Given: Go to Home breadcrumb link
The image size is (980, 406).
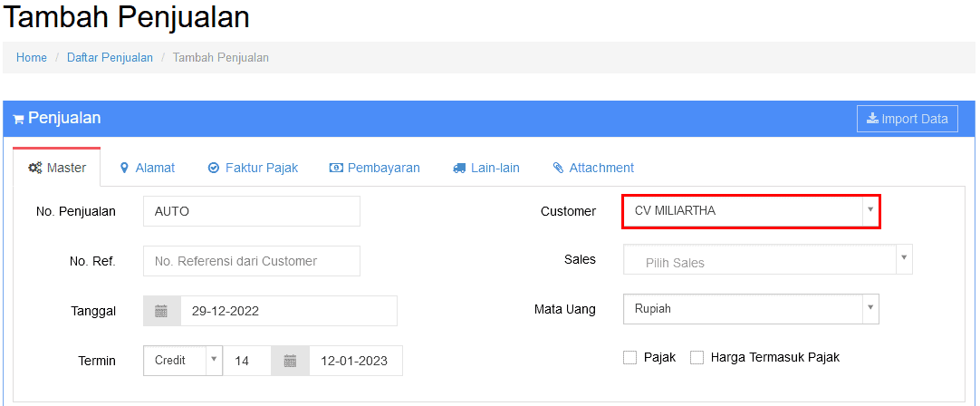Looking at the screenshot, I should click(x=32, y=58).
